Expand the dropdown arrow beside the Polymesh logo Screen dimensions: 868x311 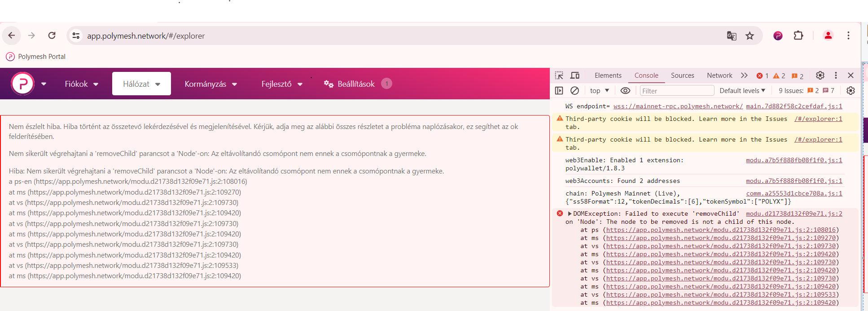pos(44,84)
